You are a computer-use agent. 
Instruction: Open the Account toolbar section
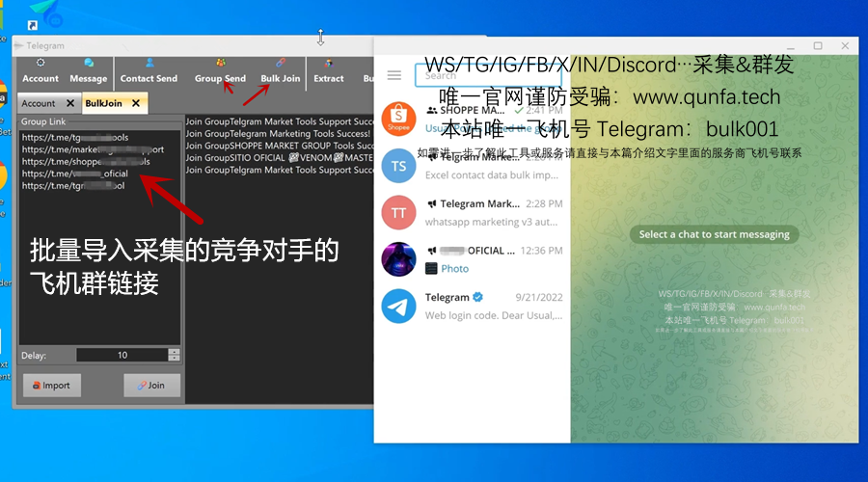(41, 72)
